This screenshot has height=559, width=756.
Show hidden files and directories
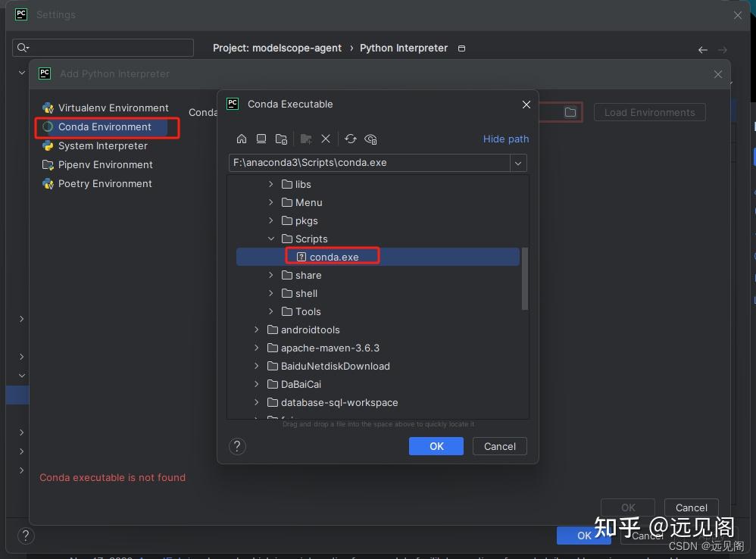[x=370, y=139]
